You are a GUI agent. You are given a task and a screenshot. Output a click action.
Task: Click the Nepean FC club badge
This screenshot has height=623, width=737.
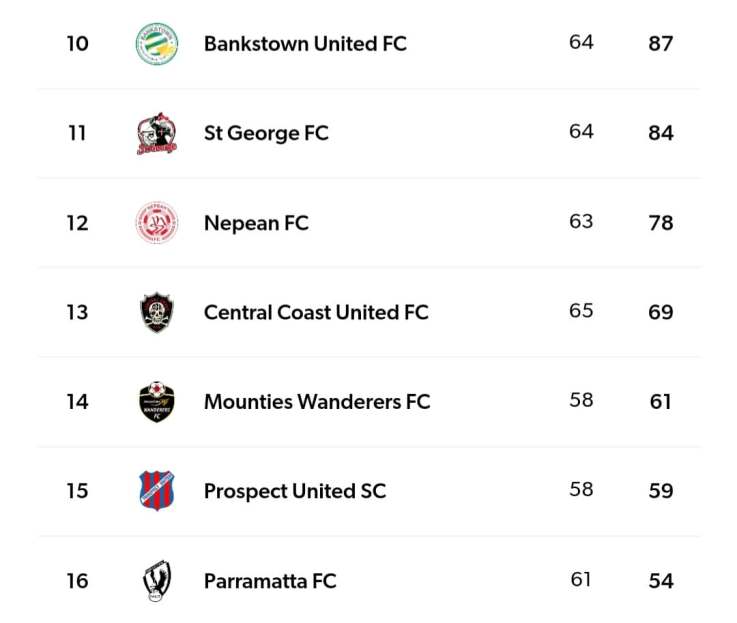coord(157,223)
